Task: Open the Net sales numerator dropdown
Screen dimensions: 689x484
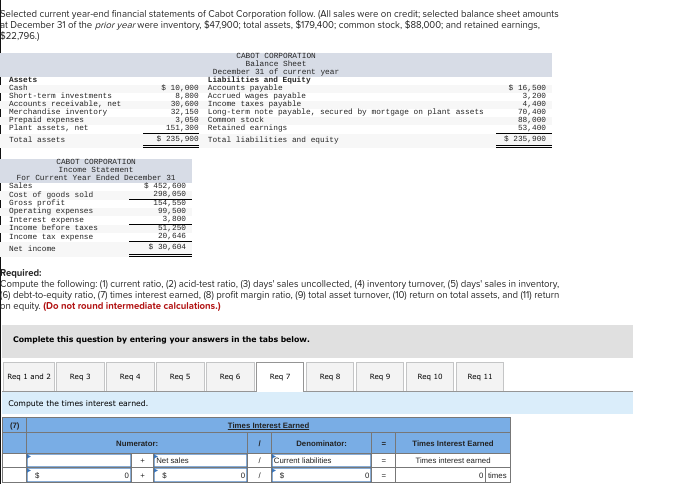Action: tap(200, 460)
